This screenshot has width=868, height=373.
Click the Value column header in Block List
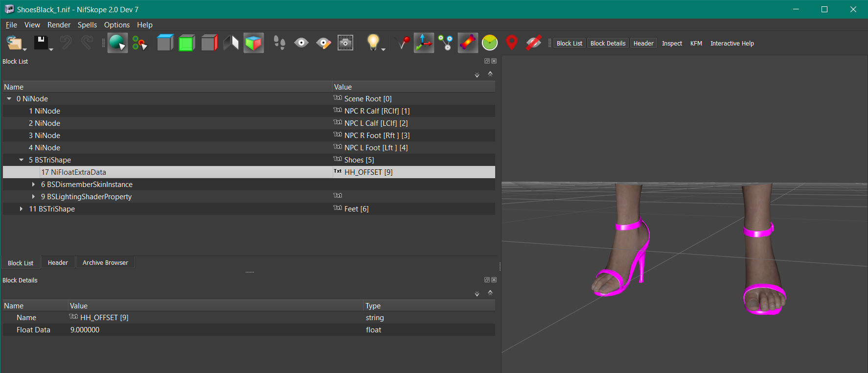click(x=414, y=87)
